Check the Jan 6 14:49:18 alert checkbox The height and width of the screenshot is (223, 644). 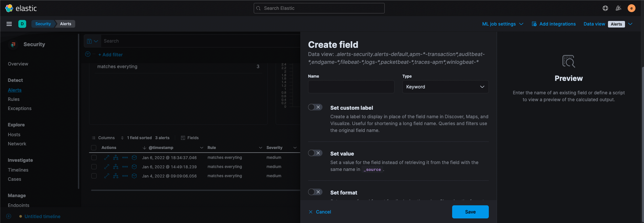point(94,167)
